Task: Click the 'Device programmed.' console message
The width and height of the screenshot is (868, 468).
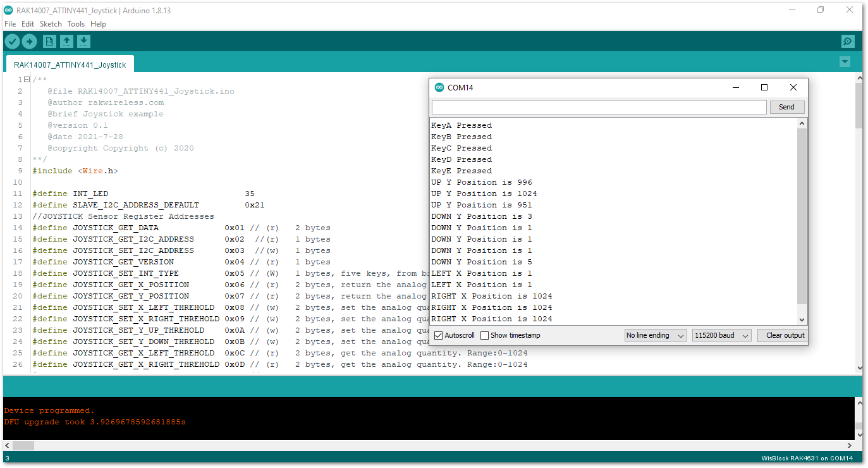Action: click(x=49, y=410)
